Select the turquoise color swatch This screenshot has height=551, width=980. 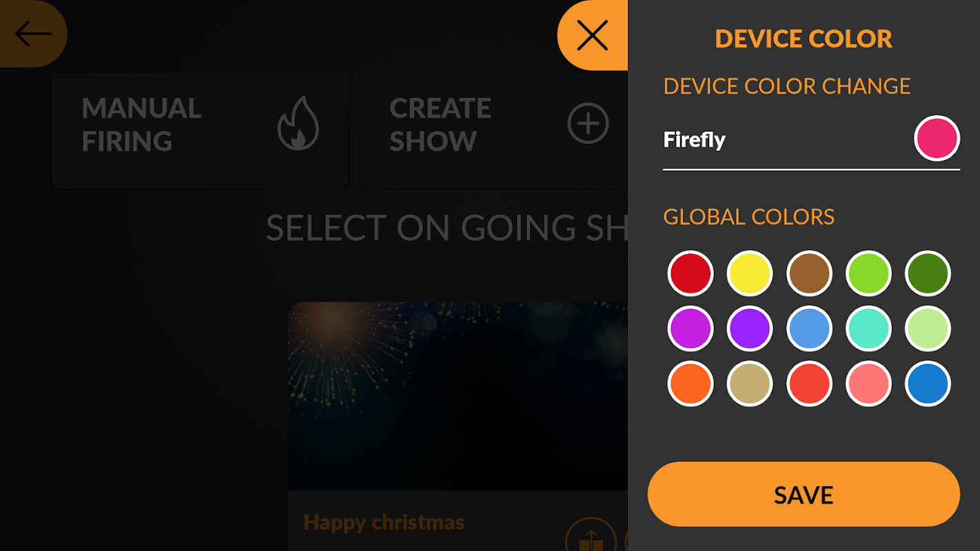click(x=868, y=329)
